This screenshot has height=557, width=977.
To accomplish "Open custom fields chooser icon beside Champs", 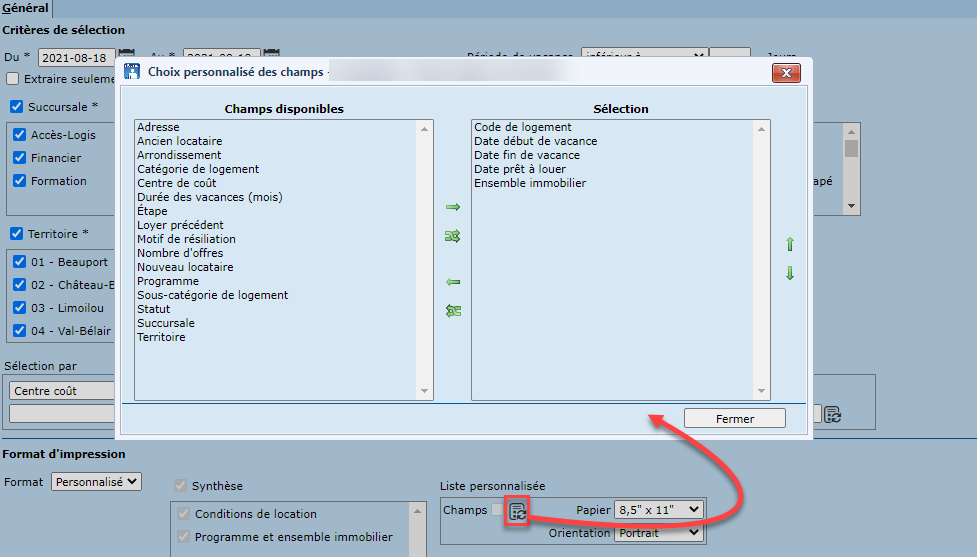I will (x=517, y=511).
